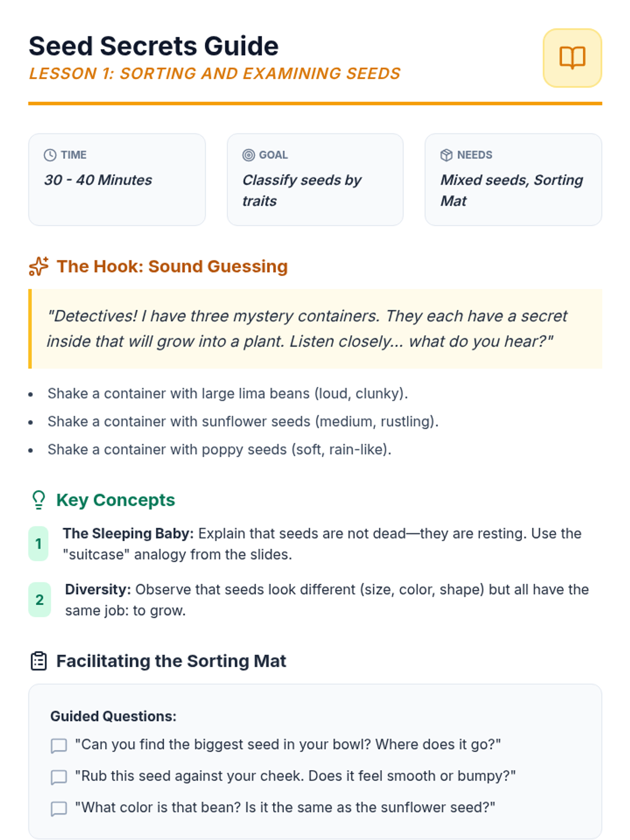Click The Sleeping Baby concept text
Viewport: 630px width, 840px height.
(128, 533)
